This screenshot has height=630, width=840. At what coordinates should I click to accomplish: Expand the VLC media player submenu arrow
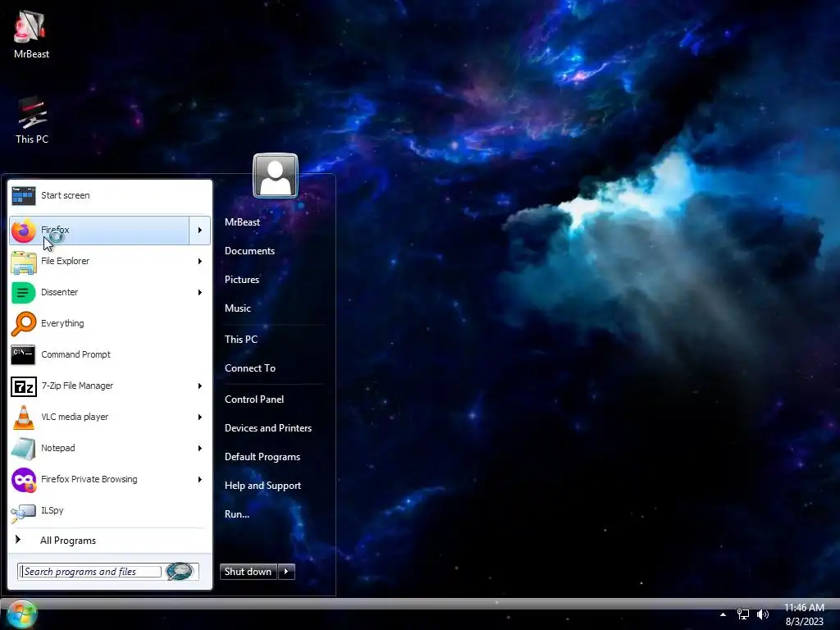[x=200, y=417]
